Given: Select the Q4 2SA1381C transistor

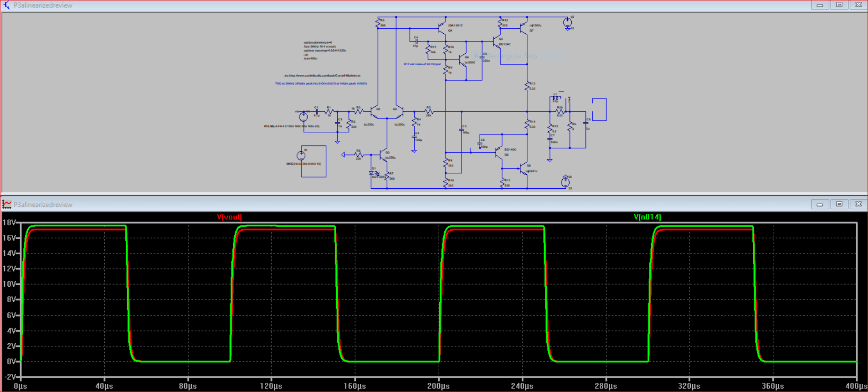Looking at the screenshot, I should [442, 28].
